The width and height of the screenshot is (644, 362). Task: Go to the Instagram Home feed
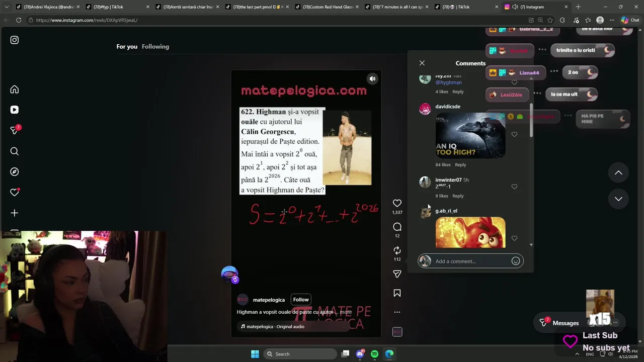pyautogui.click(x=15, y=89)
